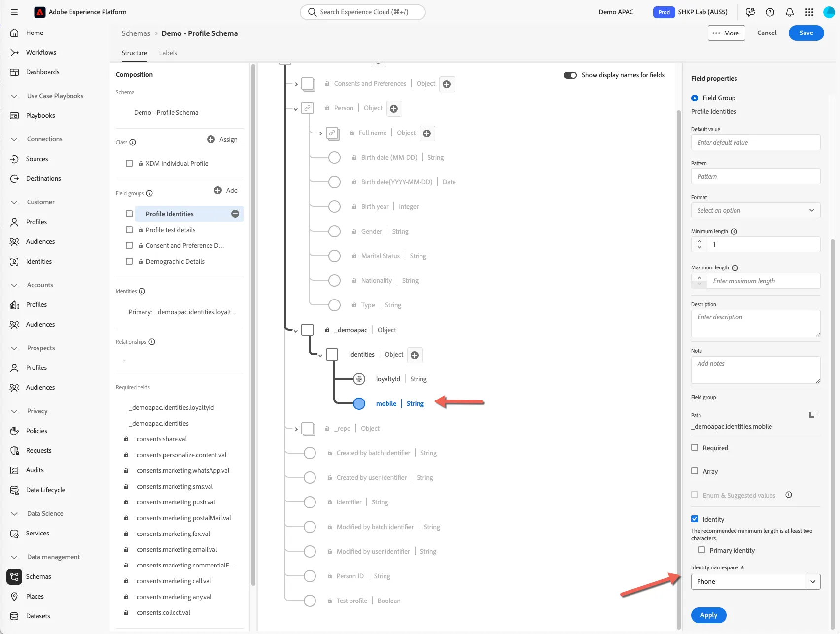This screenshot has height=634, width=840.
Task: Check the Required checkbox
Action: point(695,447)
